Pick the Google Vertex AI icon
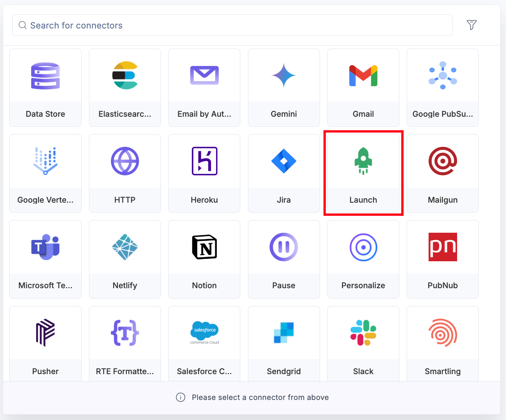This screenshot has width=506, height=420. [x=45, y=161]
